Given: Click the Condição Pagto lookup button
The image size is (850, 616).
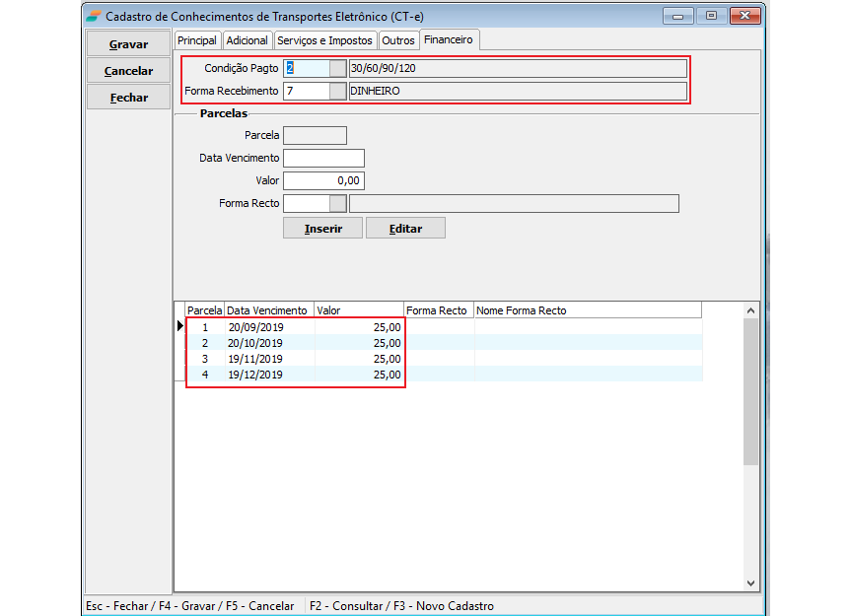Looking at the screenshot, I should [x=337, y=68].
